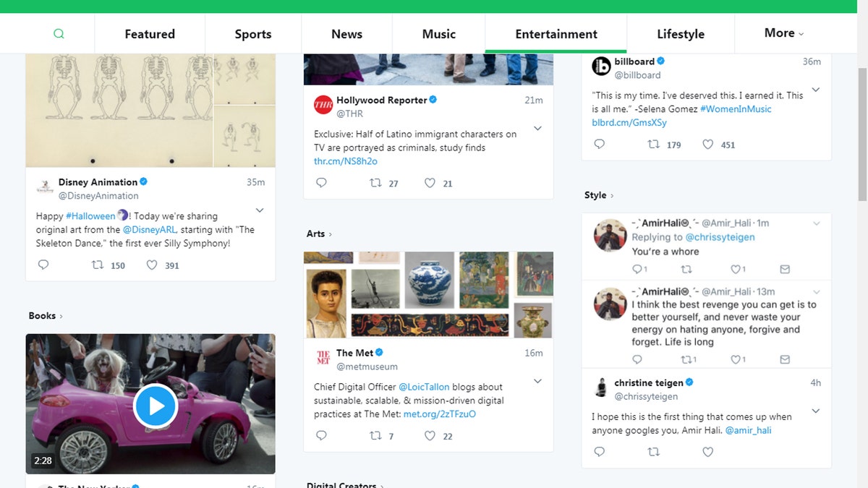Open options caret on billboard tweet

pos(815,90)
